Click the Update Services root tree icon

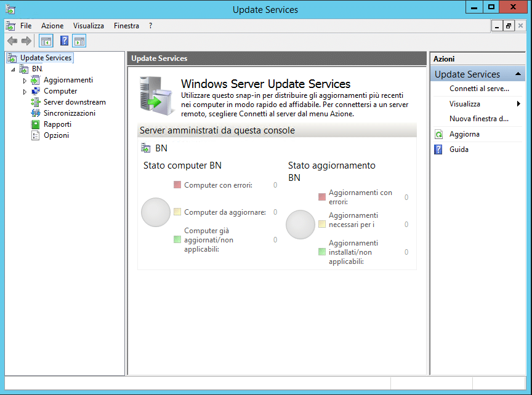[12, 58]
